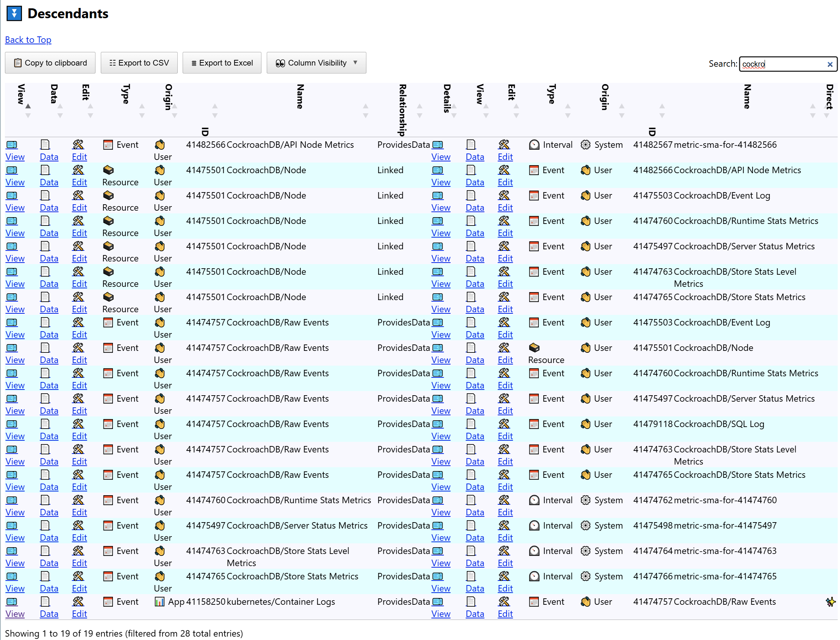840x640 pixels.
Task: Follow the Back to Top link
Action: 28,40
